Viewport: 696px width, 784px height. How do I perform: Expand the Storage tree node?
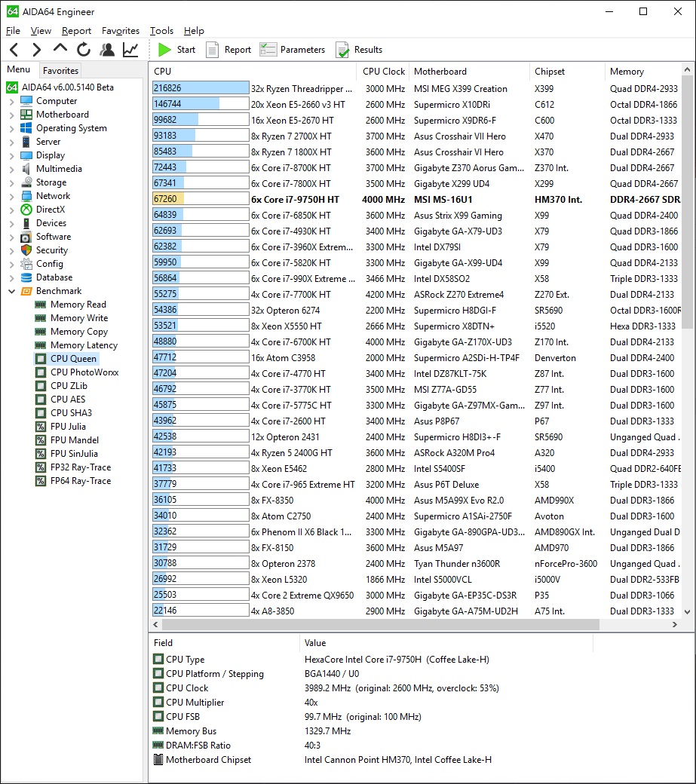(11, 183)
